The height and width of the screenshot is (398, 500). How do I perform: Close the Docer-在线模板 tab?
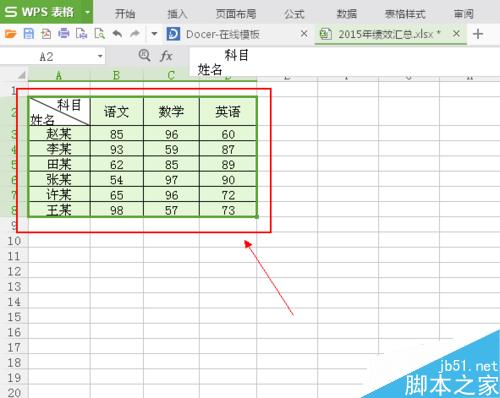click(304, 33)
